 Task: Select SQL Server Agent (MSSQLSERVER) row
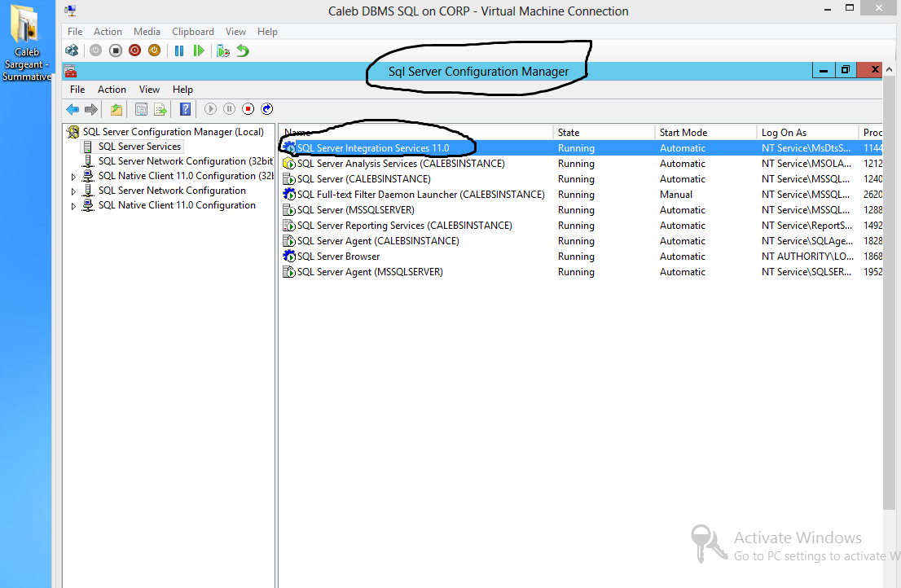(x=581, y=272)
